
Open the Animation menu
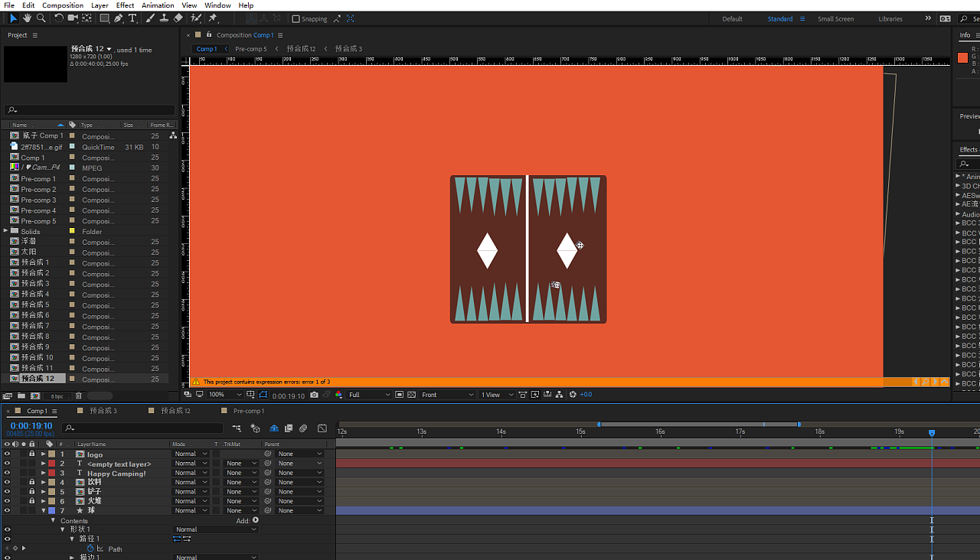[158, 5]
